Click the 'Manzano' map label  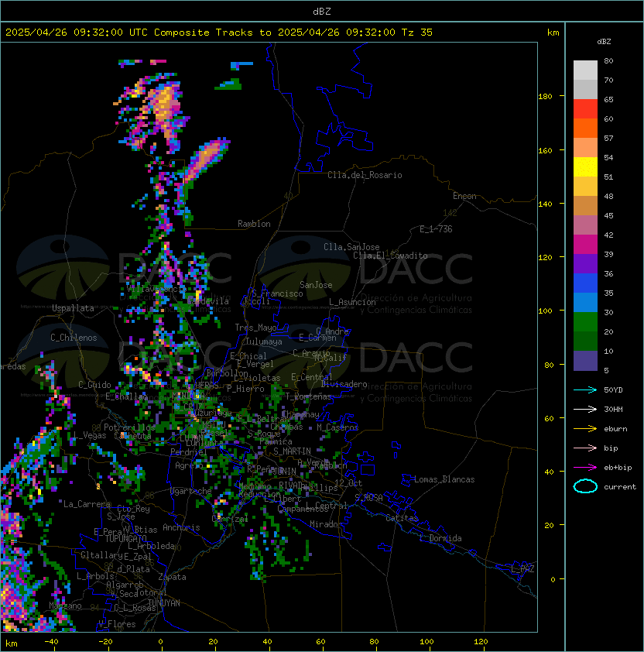[x=65, y=606]
